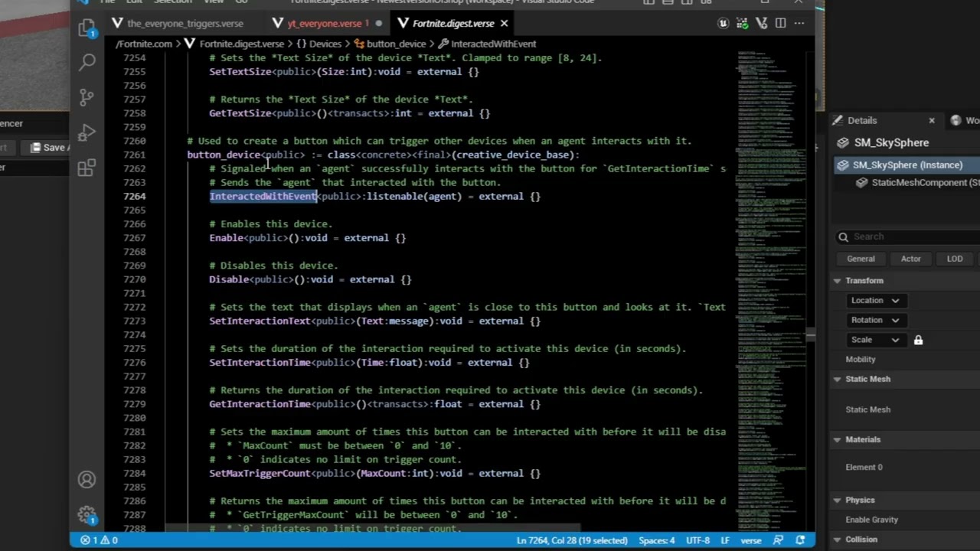Open the Scale dropdown
980x551 pixels.
click(x=875, y=340)
